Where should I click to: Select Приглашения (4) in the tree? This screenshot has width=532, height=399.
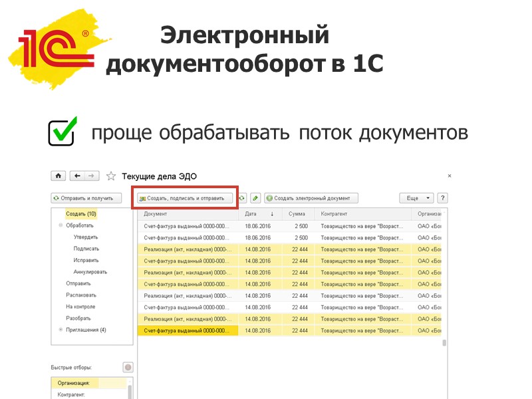(x=86, y=330)
